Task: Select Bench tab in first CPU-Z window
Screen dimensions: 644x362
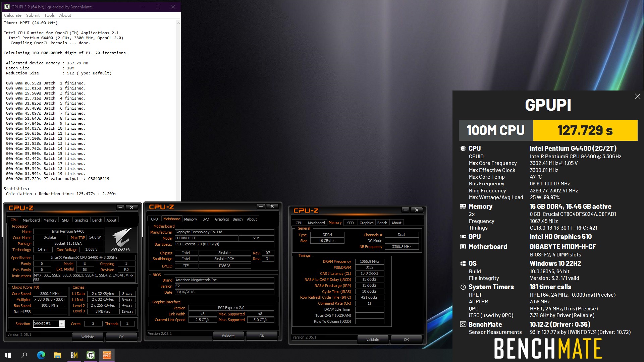Action: point(97,220)
